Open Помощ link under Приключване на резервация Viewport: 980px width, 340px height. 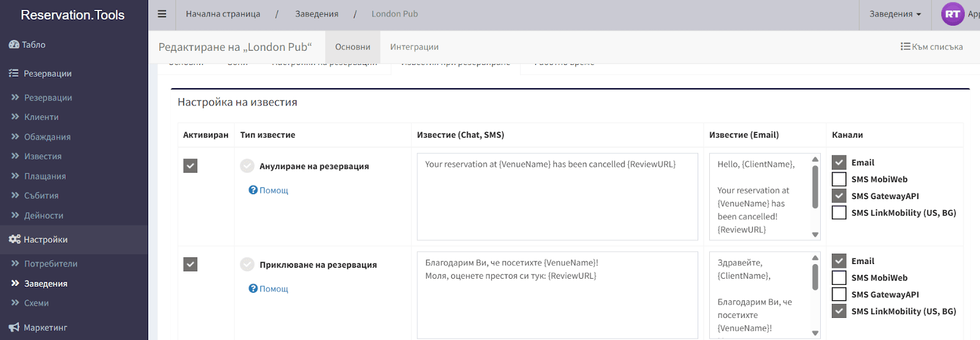click(273, 289)
